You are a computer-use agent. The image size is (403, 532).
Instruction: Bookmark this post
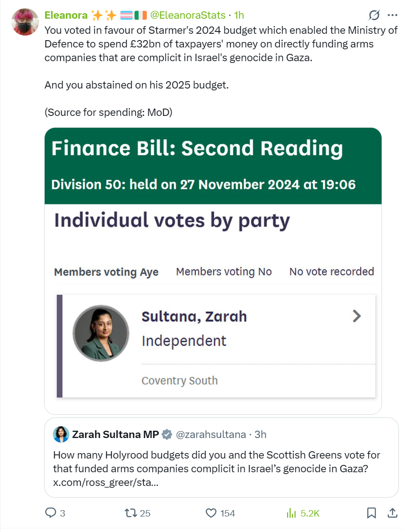(372, 513)
